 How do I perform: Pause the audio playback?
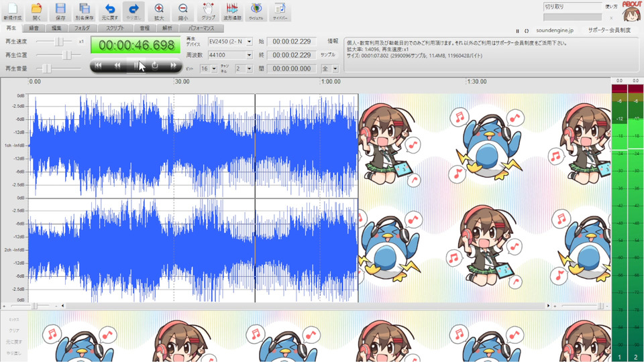tap(136, 65)
